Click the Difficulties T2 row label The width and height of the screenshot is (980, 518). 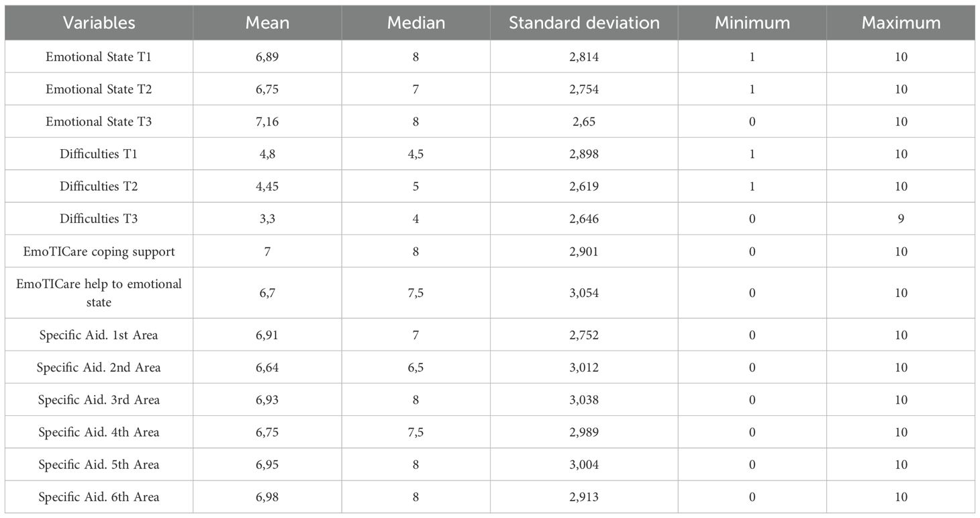pyautogui.click(x=99, y=186)
